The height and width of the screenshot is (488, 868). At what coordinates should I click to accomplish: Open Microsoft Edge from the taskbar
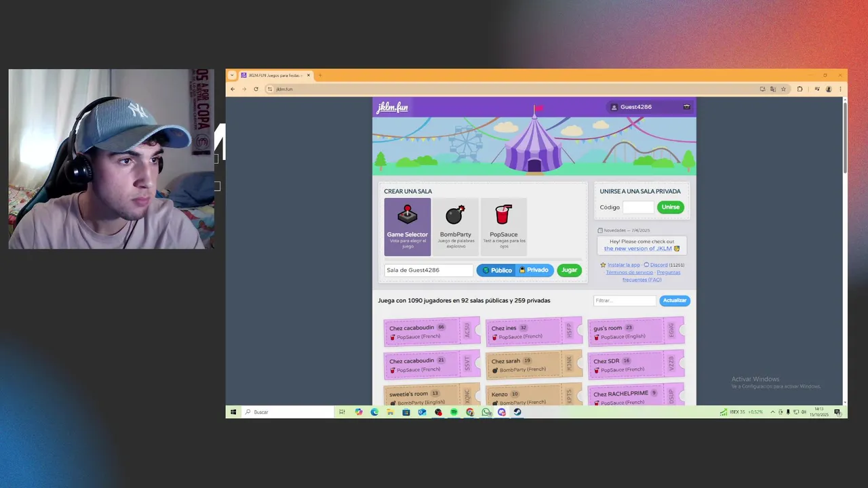(x=374, y=412)
